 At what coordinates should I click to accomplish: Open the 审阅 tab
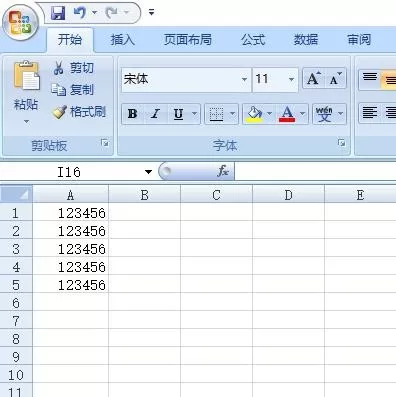click(x=359, y=40)
